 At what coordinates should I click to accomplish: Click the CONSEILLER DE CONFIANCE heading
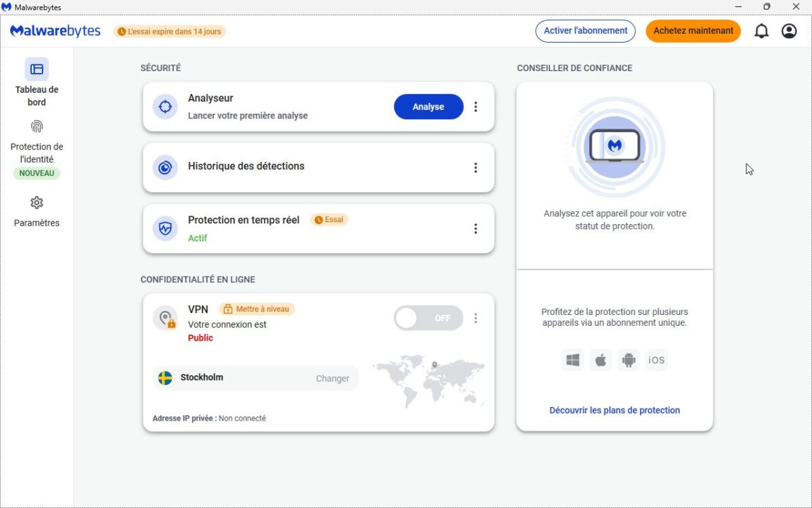click(574, 68)
